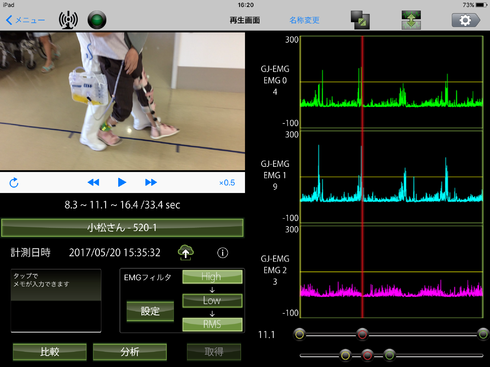Fast forward the video playback

(x=151, y=182)
